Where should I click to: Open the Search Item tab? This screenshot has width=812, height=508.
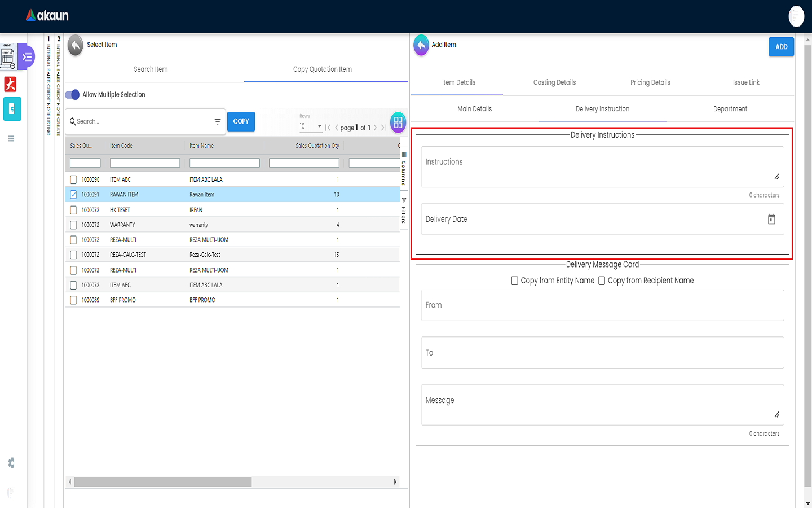[x=151, y=69]
